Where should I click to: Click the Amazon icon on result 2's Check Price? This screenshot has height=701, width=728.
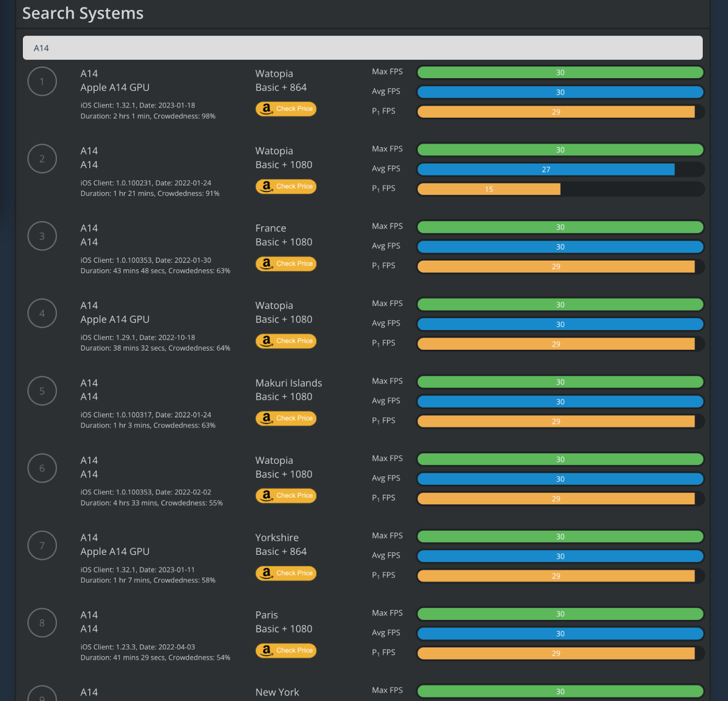point(266,186)
